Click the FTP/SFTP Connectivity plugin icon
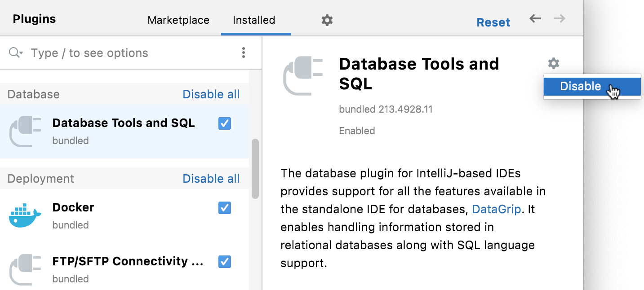 pos(25,268)
